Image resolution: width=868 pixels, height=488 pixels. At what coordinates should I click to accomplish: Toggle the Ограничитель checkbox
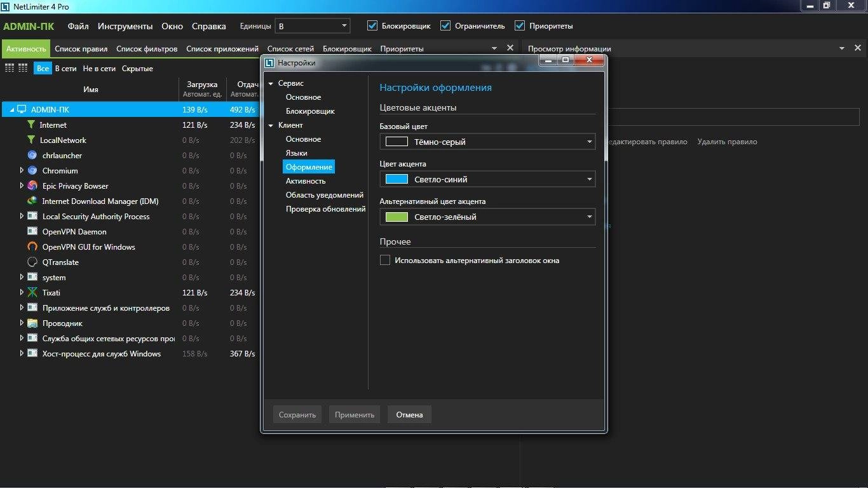point(445,26)
